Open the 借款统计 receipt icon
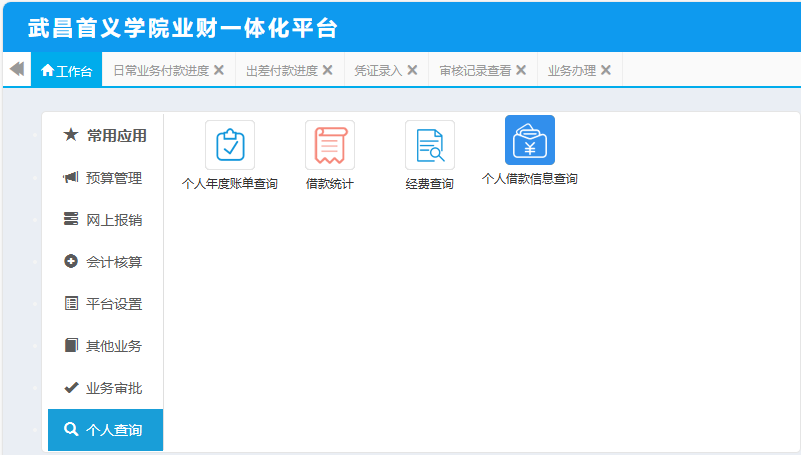This screenshot has width=801, height=455. (330, 145)
